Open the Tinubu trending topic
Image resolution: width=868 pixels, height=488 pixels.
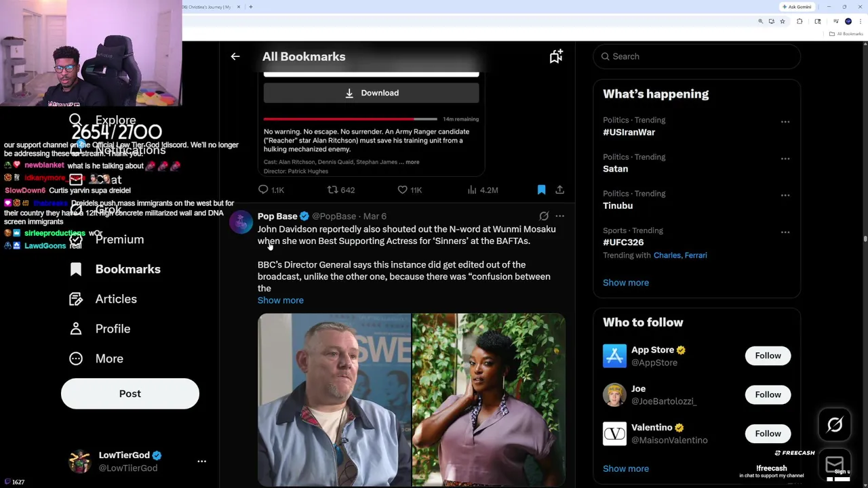tap(618, 205)
